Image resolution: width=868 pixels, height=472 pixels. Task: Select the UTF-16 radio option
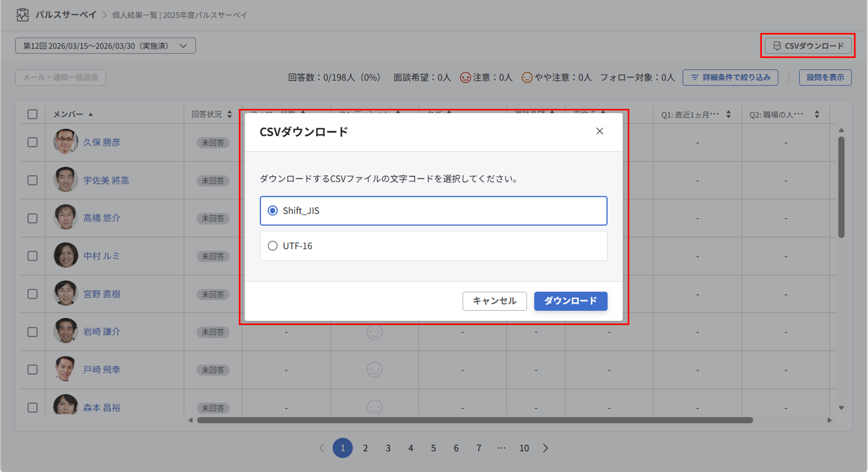coord(433,246)
